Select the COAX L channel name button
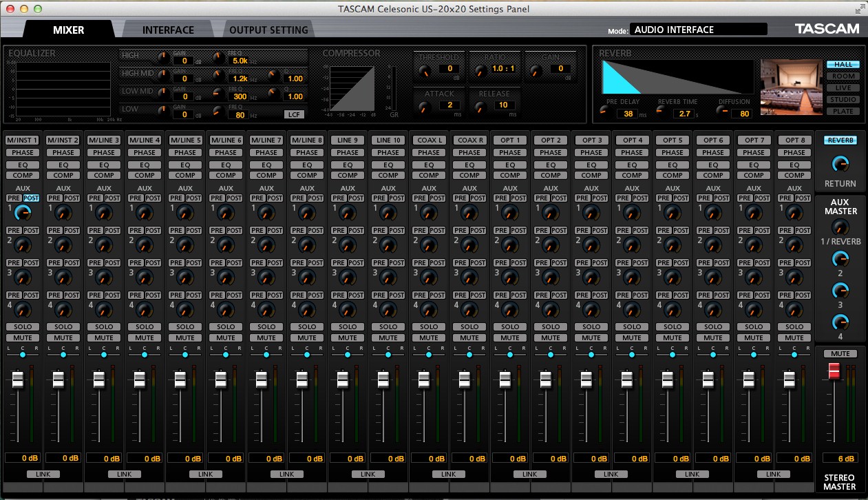 point(429,140)
